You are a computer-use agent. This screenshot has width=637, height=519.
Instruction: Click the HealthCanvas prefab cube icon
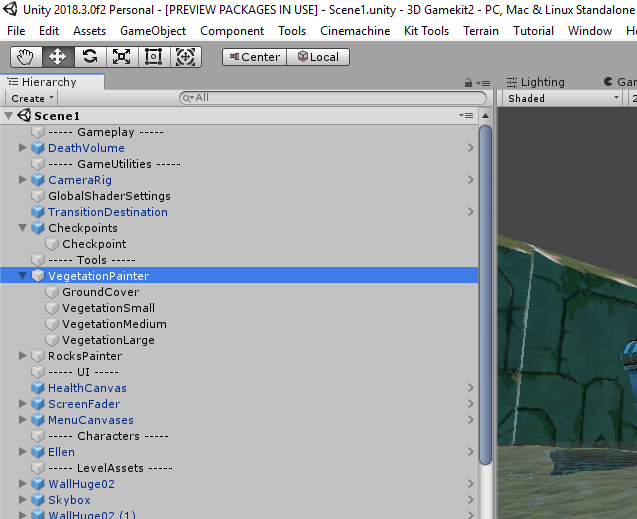38,388
